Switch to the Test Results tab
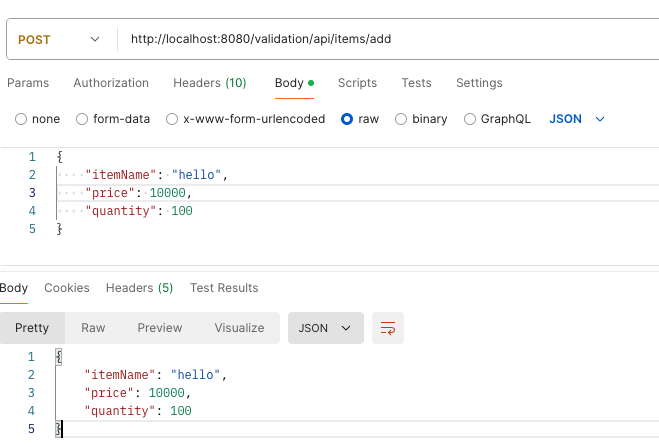Image resolution: width=659 pixels, height=447 pixels. coord(224,288)
